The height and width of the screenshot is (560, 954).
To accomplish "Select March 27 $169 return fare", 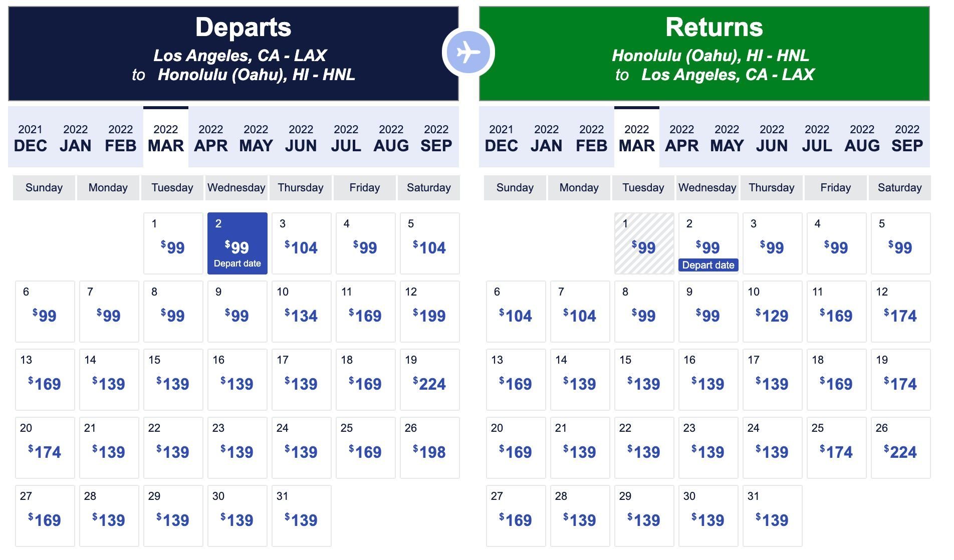I will pos(516,516).
